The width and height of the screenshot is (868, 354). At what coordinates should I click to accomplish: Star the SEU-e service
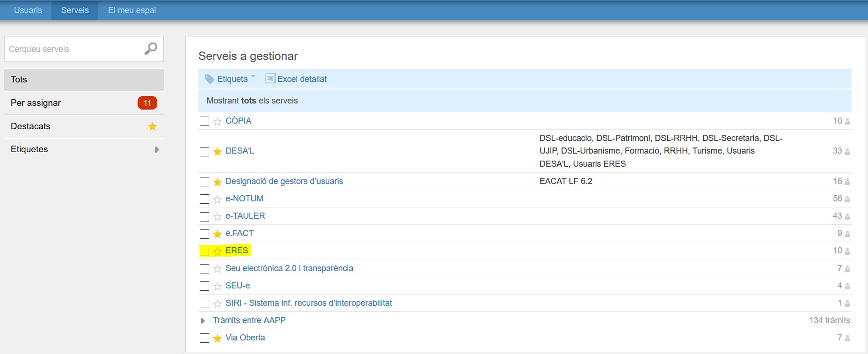[x=217, y=286]
